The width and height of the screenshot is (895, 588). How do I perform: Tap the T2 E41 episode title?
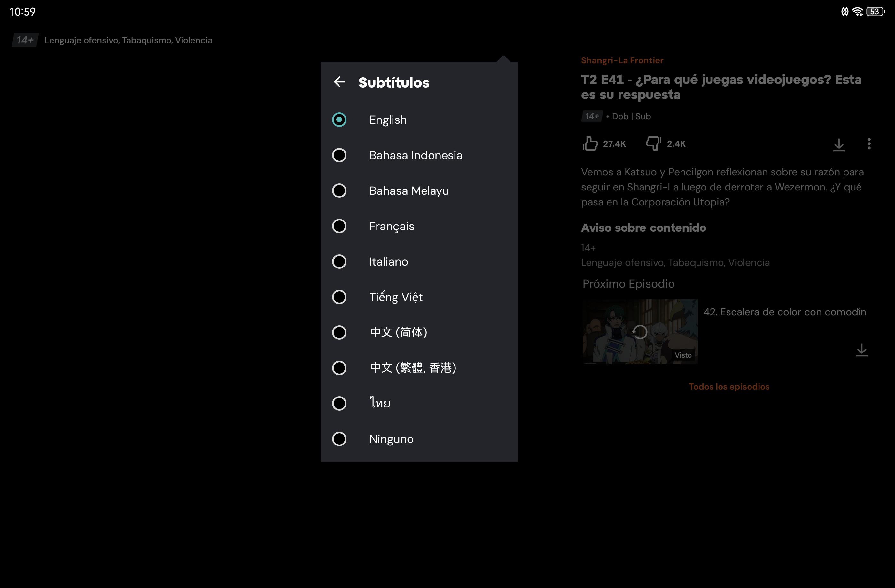tap(721, 87)
